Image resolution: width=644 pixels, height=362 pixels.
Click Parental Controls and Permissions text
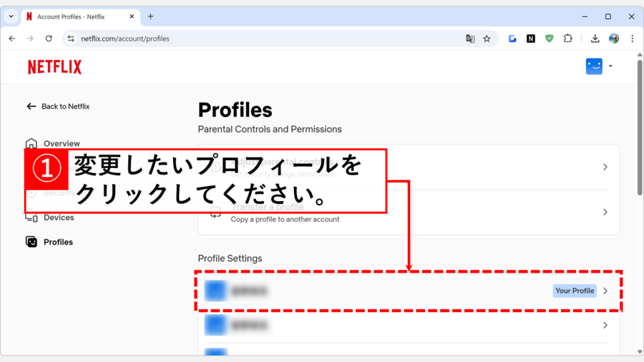click(270, 129)
